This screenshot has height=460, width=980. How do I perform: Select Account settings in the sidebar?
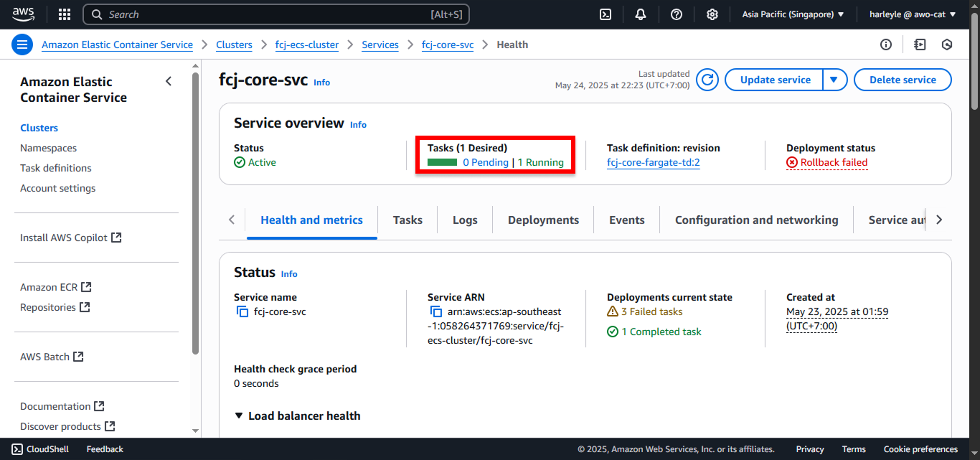57,188
